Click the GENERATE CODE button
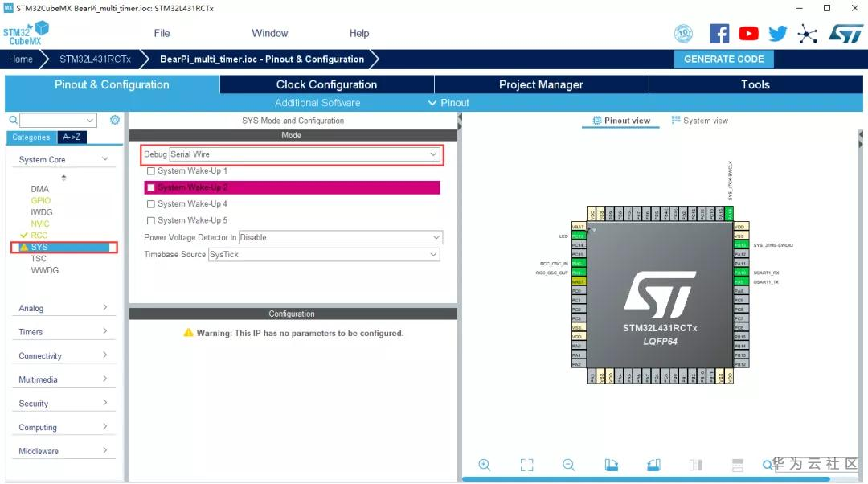Viewport: 868px width, 484px height. [x=723, y=59]
